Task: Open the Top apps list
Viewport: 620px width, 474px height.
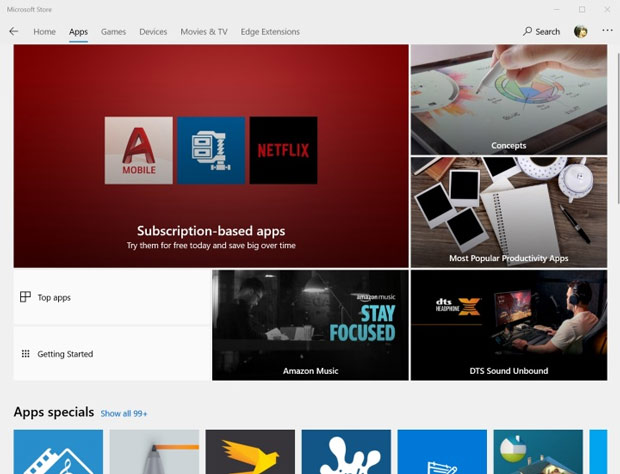Action: click(112, 297)
